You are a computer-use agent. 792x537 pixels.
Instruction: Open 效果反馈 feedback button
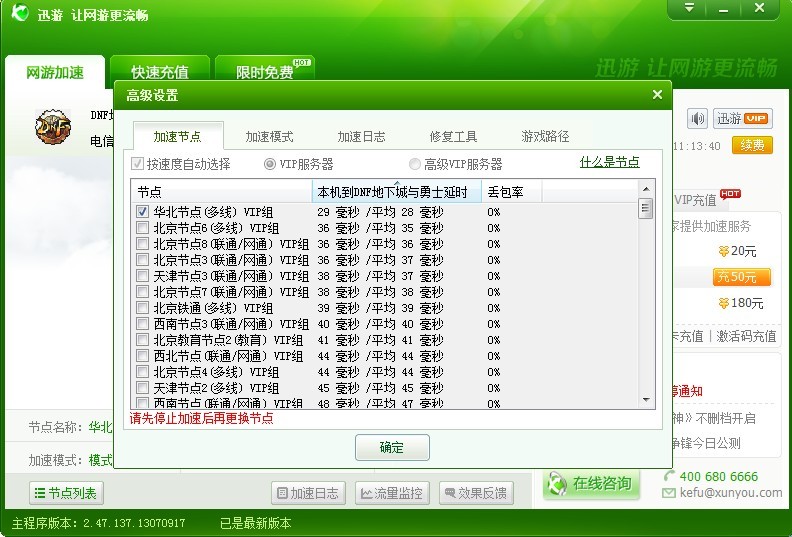pos(476,493)
